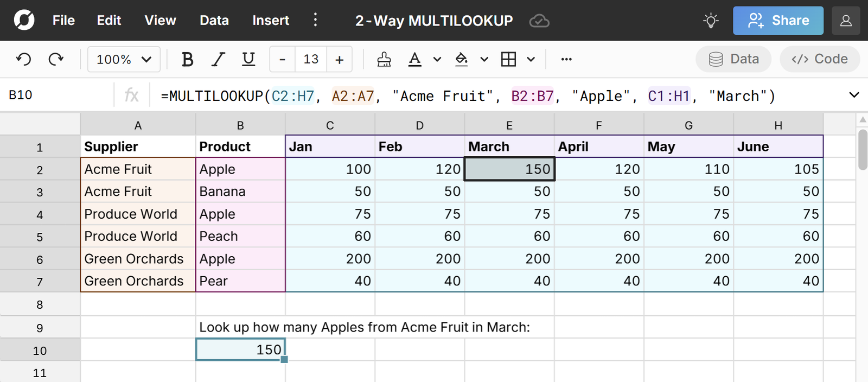868x382 pixels.
Task: Click Green Orchards in row 6
Action: click(138, 259)
